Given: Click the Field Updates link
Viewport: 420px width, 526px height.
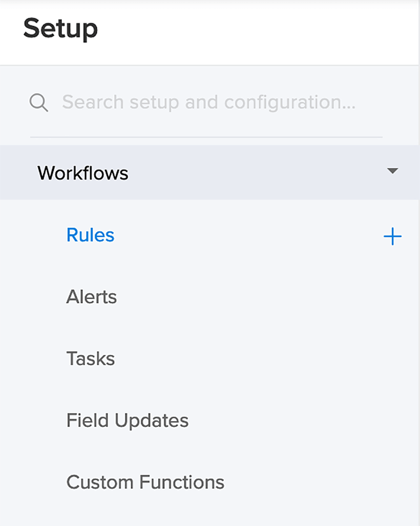Looking at the screenshot, I should pyautogui.click(x=128, y=420).
